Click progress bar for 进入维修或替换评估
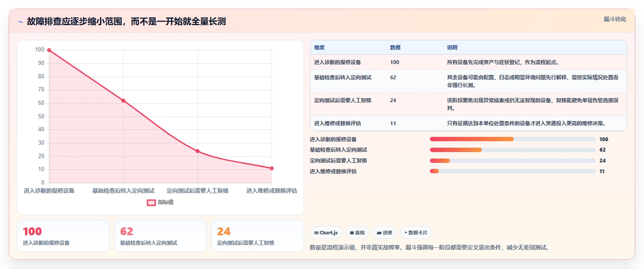 point(513,172)
